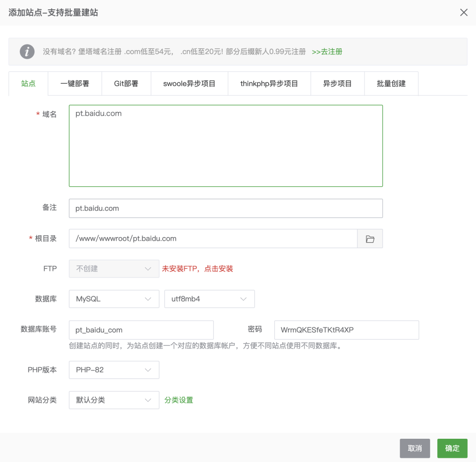Select the thinkphp异步项目 tab
The width and height of the screenshot is (476, 462).
click(x=269, y=84)
